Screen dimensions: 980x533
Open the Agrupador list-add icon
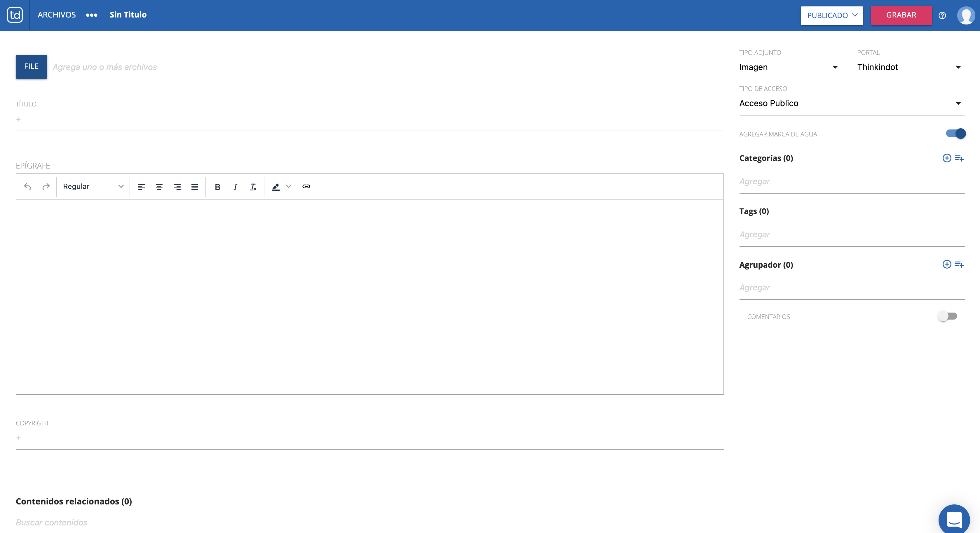click(x=959, y=264)
